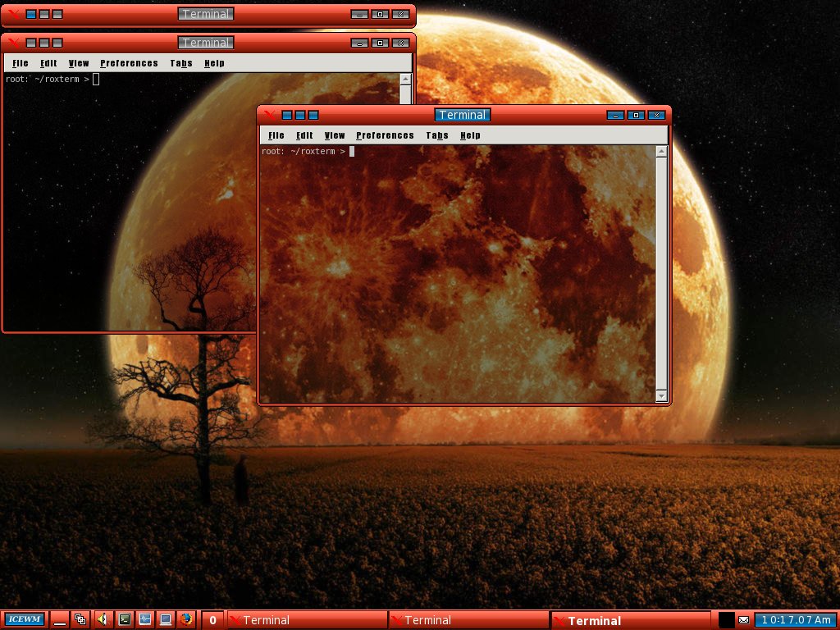
Task: Open View menu in front Terminal window
Action: (335, 135)
